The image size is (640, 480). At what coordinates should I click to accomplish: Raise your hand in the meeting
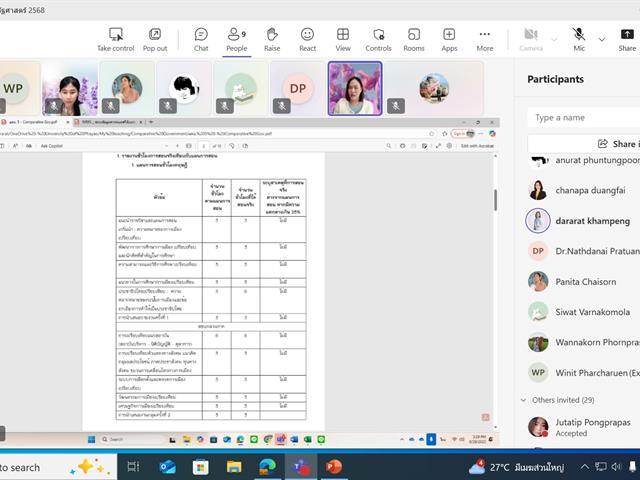(272, 39)
